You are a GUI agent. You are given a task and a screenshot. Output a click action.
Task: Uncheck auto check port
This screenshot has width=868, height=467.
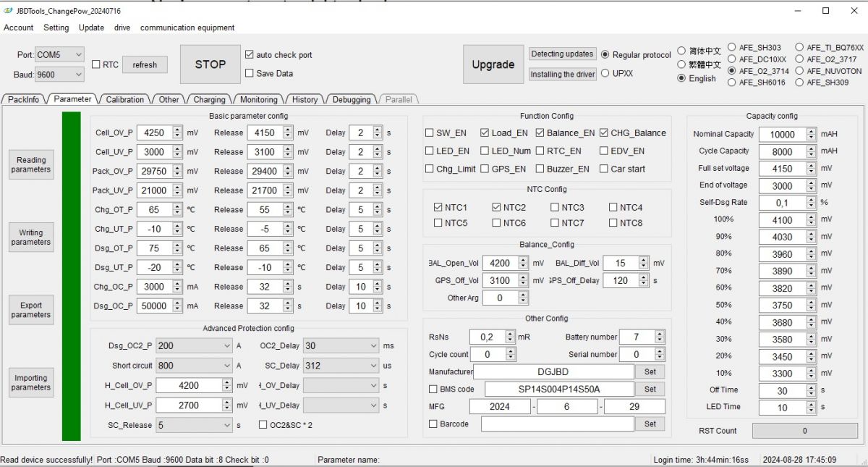point(250,54)
